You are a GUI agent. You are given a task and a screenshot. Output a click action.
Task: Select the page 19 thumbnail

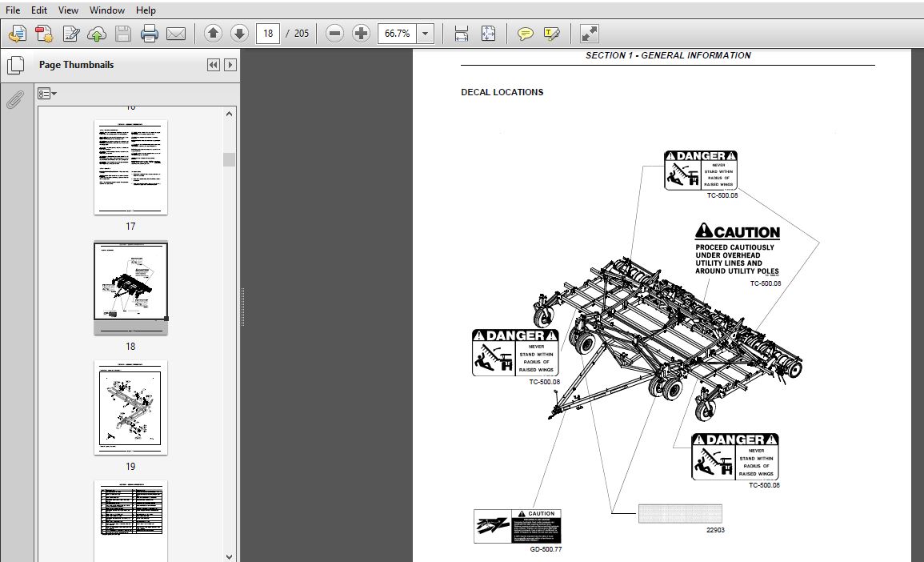pyautogui.click(x=130, y=407)
